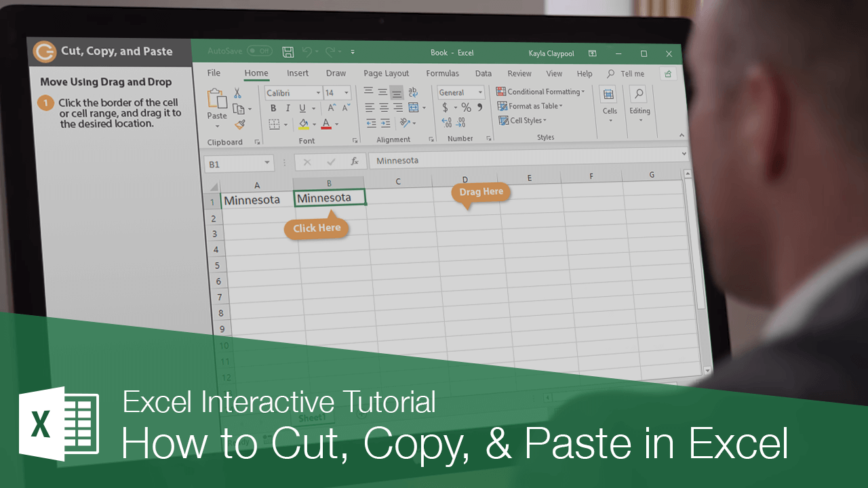Screen dimensions: 868x488
Task: Open the Conditional Formatting dropdown
Action: click(540, 91)
